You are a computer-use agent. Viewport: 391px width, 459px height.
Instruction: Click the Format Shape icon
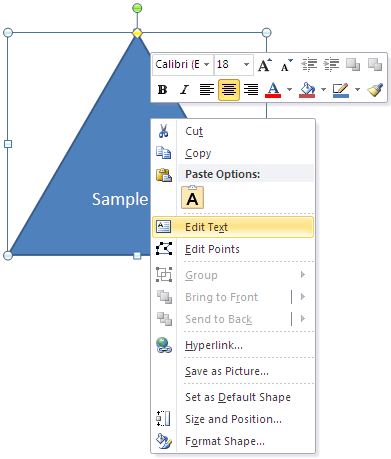(x=164, y=441)
